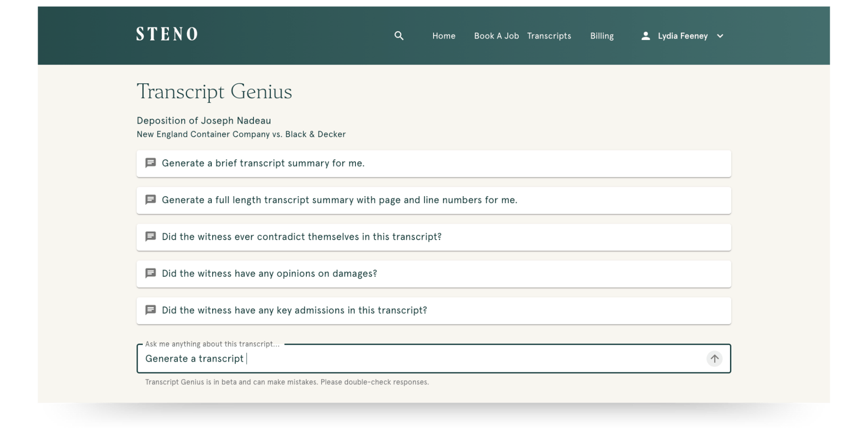The width and height of the screenshot is (868, 434).
Task: Open the Billing section
Action: click(x=602, y=36)
